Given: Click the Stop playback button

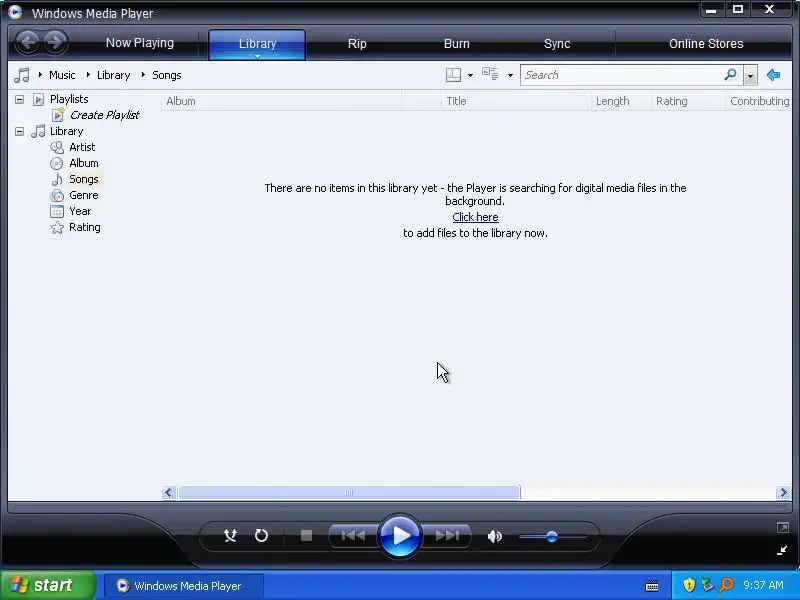Looking at the screenshot, I should point(306,536).
